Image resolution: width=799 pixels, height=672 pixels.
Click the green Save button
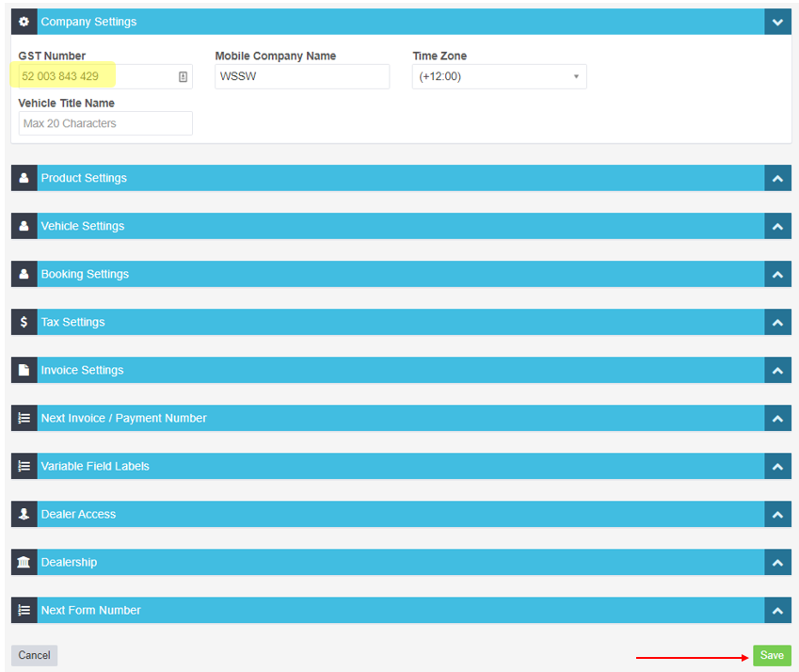click(771, 656)
